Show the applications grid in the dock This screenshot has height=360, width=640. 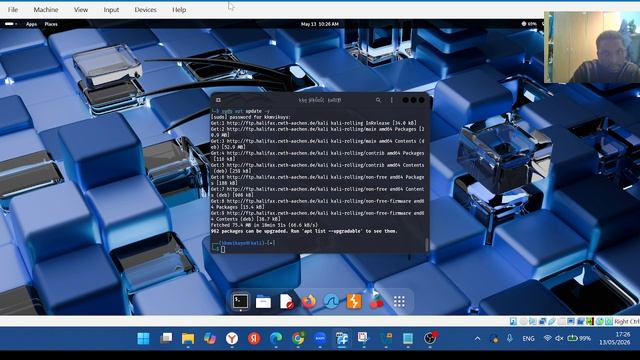click(x=399, y=302)
